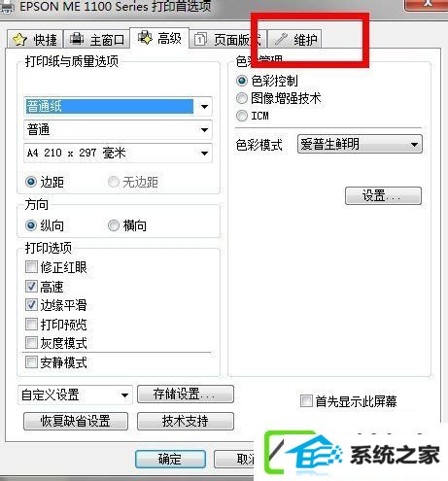Screen dimensions: 448x481
Task: Open the 色彩模式 爱普生鲜明 dropdown
Action: pyautogui.click(x=360, y=144)
